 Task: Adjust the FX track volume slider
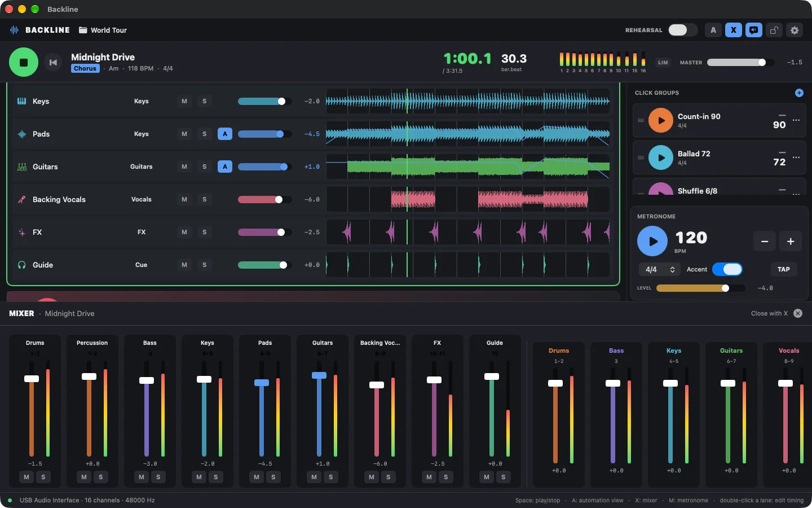(265, 232)
